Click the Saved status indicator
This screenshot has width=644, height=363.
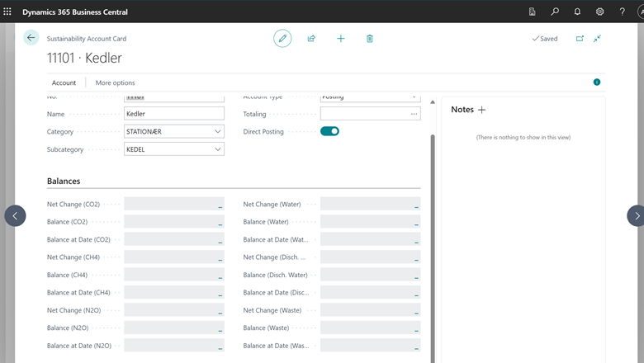(545, 39)
